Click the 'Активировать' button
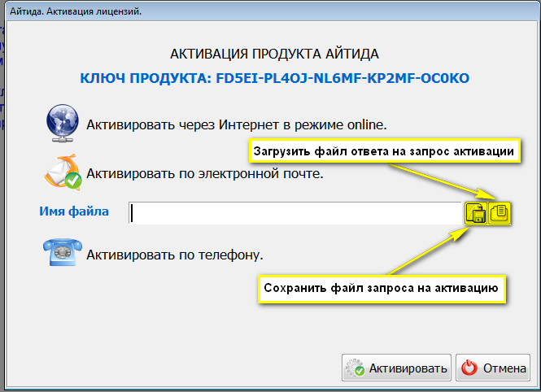The width and height of the screenshot is (541, 392). [396, 368]
